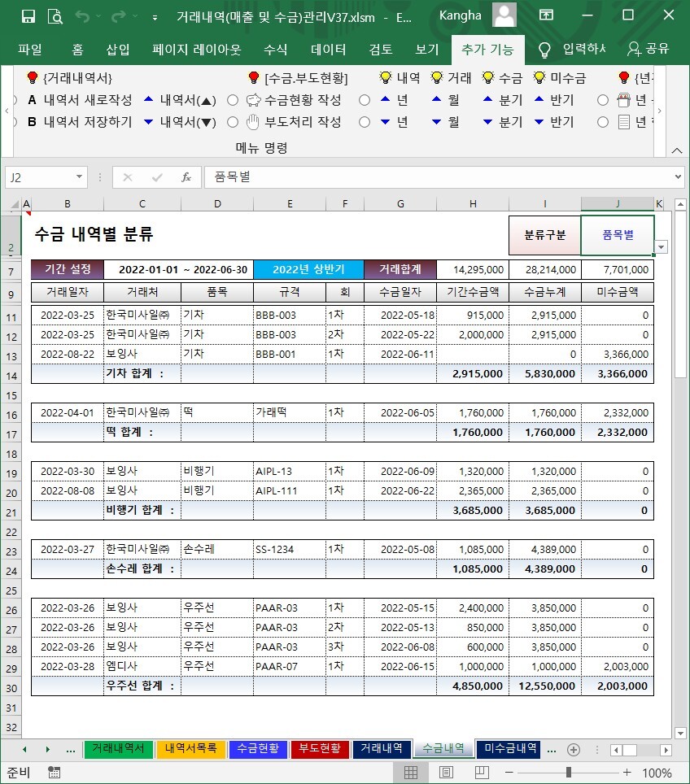Switch to 거래내역서 sheet tab

pos(118,748)
